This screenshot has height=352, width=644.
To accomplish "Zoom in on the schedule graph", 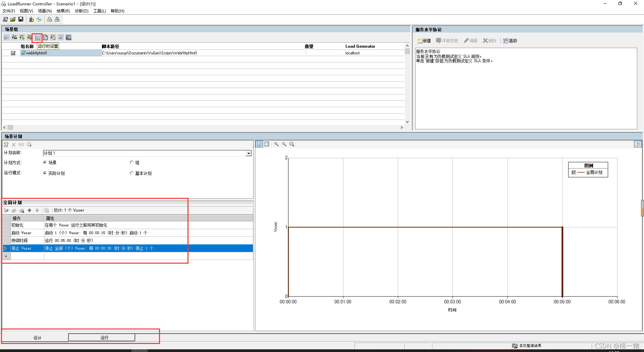I will pos(276,144).
